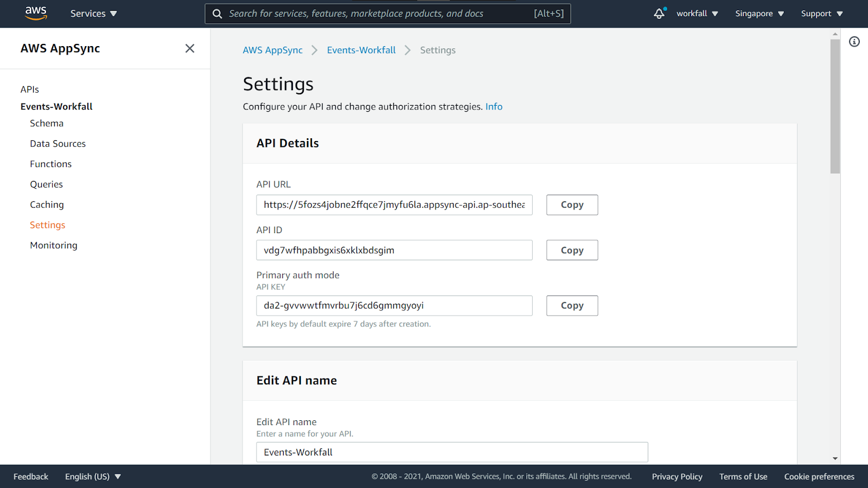868x488 pixels.
Task: Click the AWS AppSync breadcrumb link
Action: 273,50
